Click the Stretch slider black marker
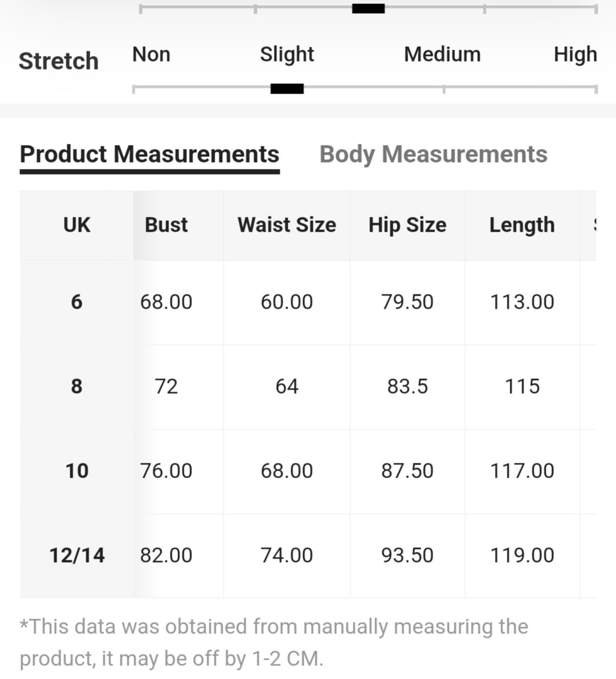The image size is (616, 679). tap(287, 89)
